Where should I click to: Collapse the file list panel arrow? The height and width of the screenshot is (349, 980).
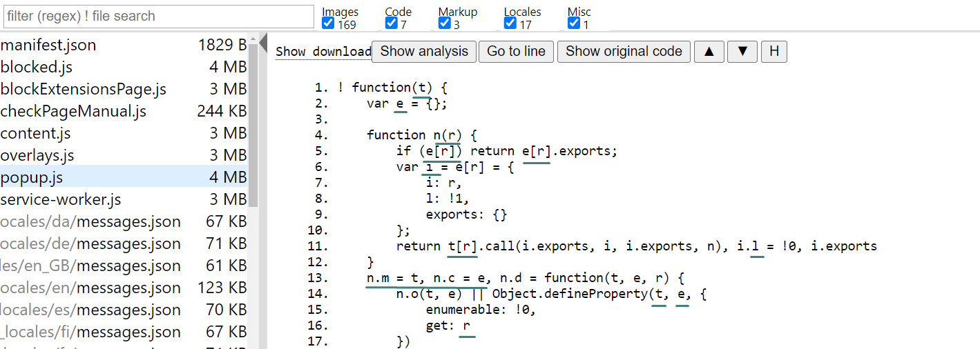click(262, 44)
